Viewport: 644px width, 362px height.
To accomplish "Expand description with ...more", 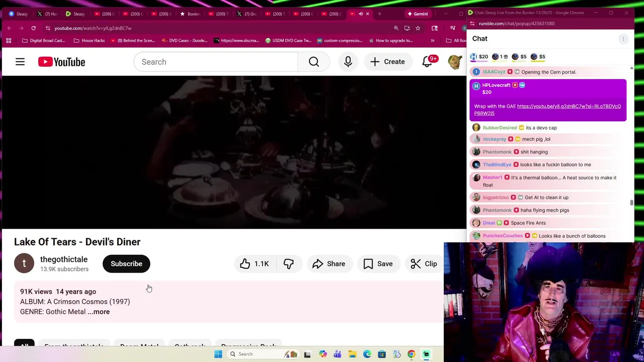I will point(99,312).
